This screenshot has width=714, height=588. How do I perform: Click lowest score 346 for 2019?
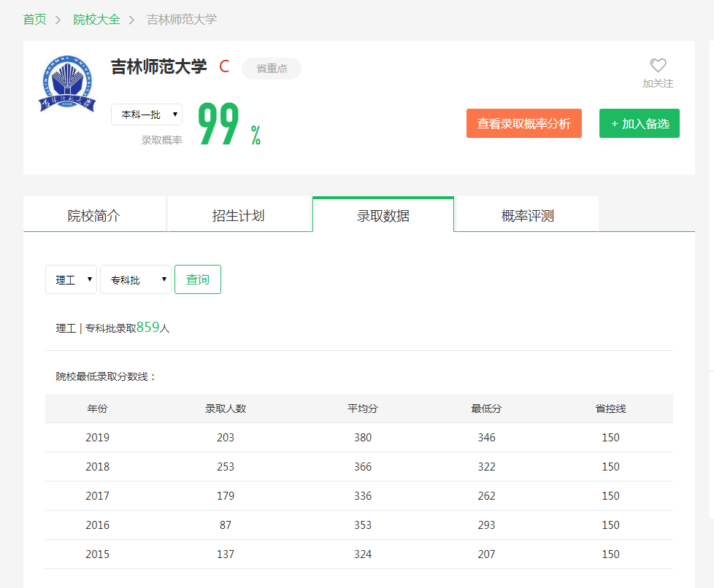click(x=486, y=438)
